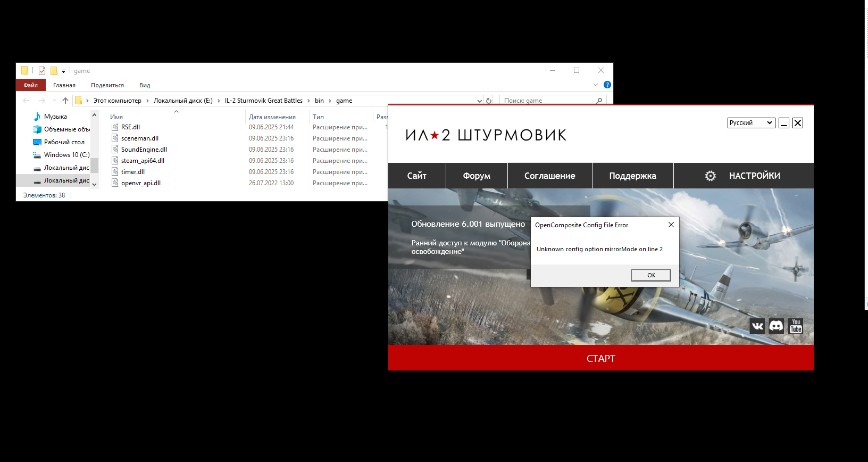Image resolution: width=868 pixels, height=462 pixels.
Task: Select the openvr_api.dll file name
Action: [141, 183]
